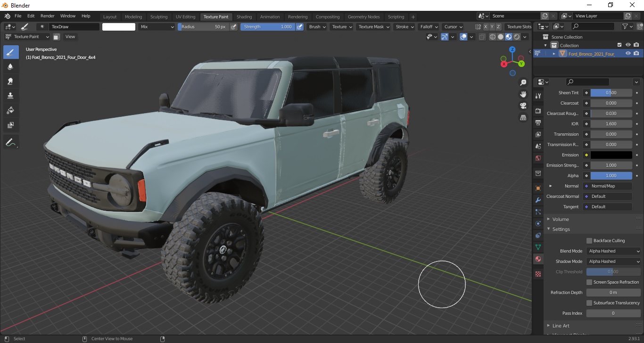Open Texture Slots popover

pyautogui.click(x=519, y=27)
